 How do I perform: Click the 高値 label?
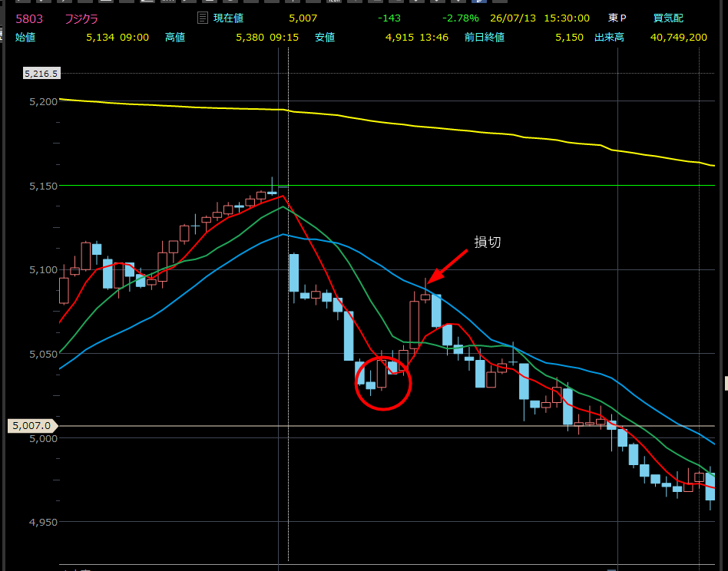(175, 37)
